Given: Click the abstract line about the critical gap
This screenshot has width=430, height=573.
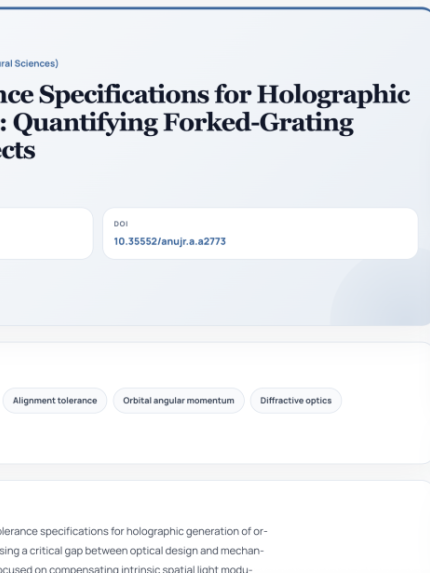Looking at the screenshot, I should (x=132, y=551).
